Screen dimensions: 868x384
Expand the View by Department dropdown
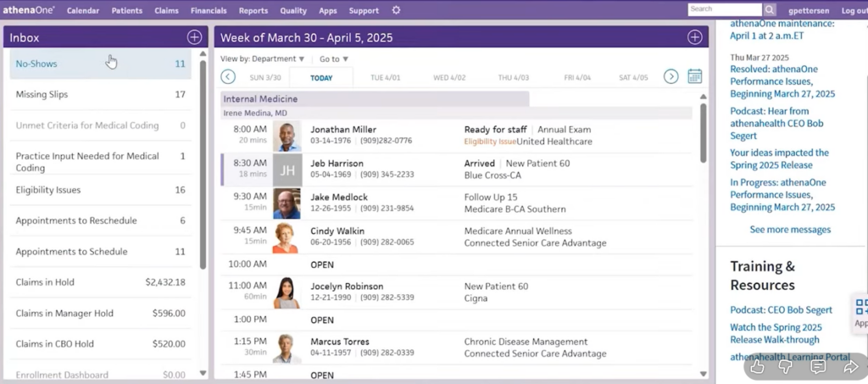[x=262, y=59]
